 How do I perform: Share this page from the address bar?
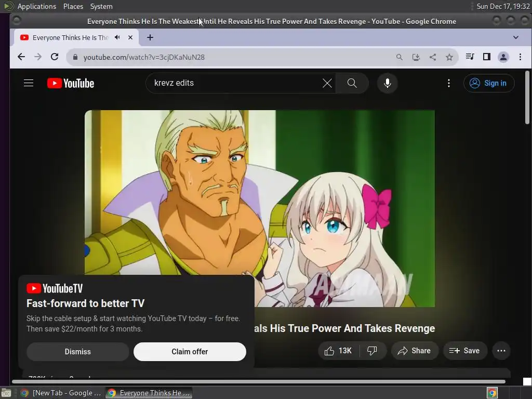433,57
